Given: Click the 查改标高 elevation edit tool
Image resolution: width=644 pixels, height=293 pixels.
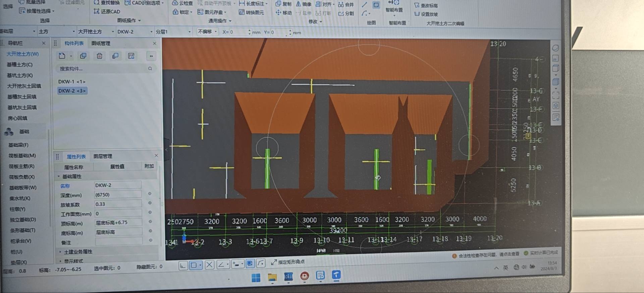Looking at the screenshot, I should (426, 6).
